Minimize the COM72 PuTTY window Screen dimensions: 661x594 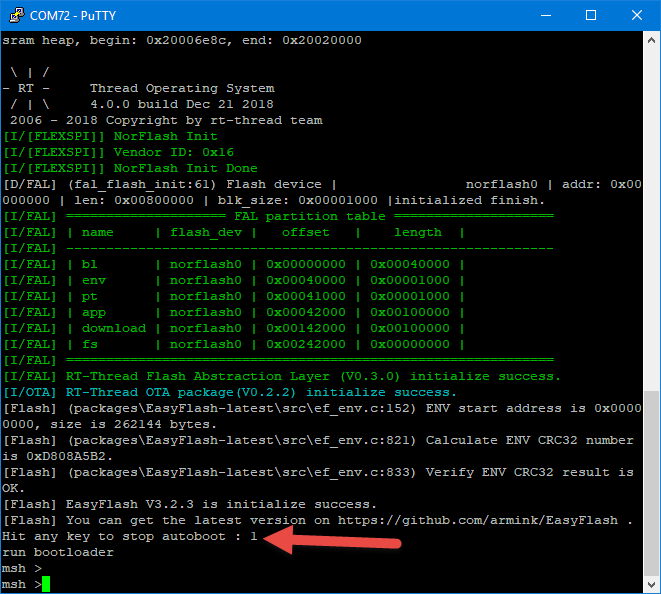pyautogui.click(x=545, y=15)
